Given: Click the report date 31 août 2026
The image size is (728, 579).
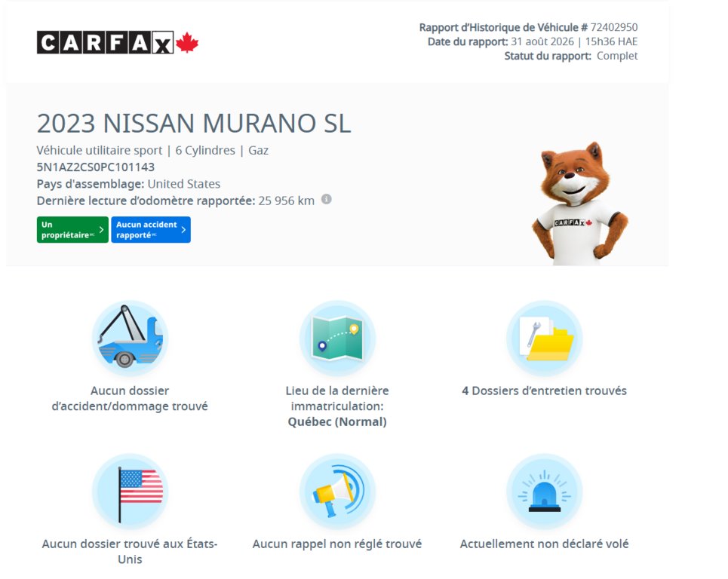Looking at the screenshot, I should [542, 41].
